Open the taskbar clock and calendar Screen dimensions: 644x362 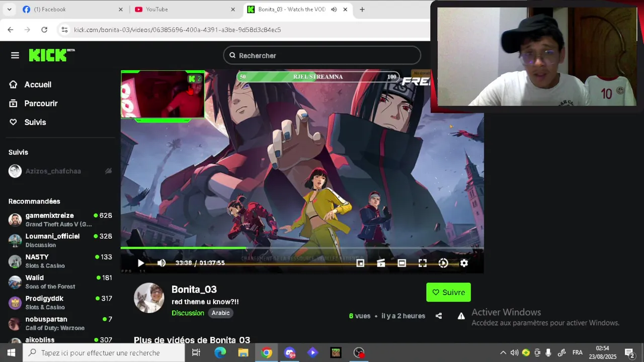[x=602, y=352]
